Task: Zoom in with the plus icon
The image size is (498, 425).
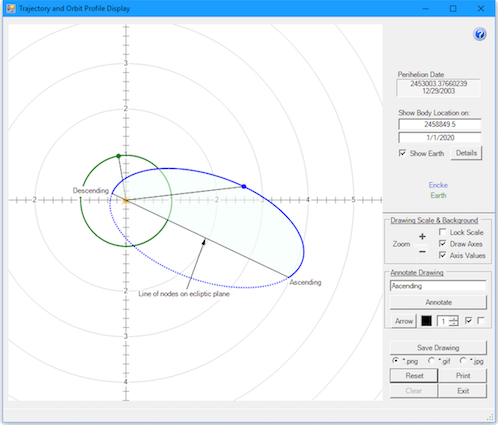Action: click(422, 236)
